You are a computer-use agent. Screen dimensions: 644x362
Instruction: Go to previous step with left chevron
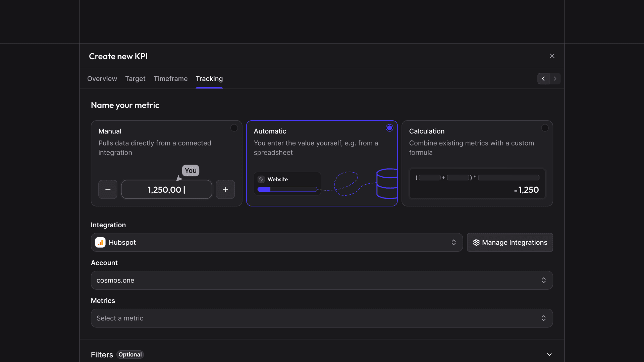pos(543,78)
